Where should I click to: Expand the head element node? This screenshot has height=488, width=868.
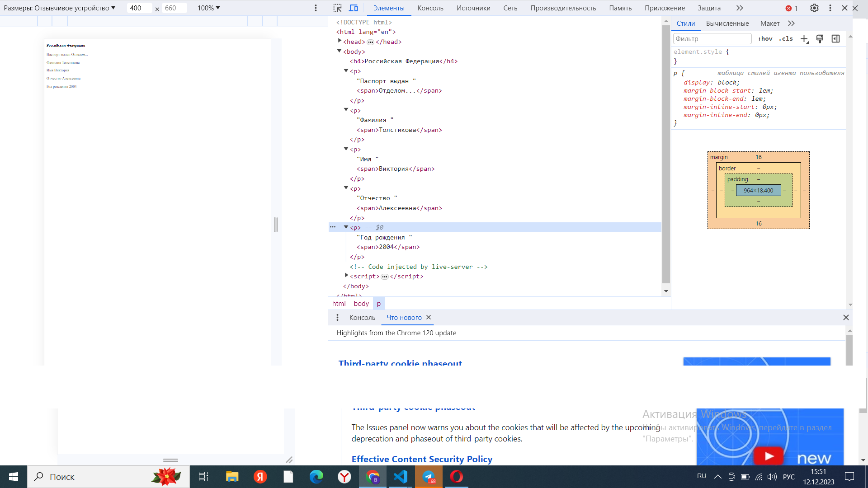340,41
